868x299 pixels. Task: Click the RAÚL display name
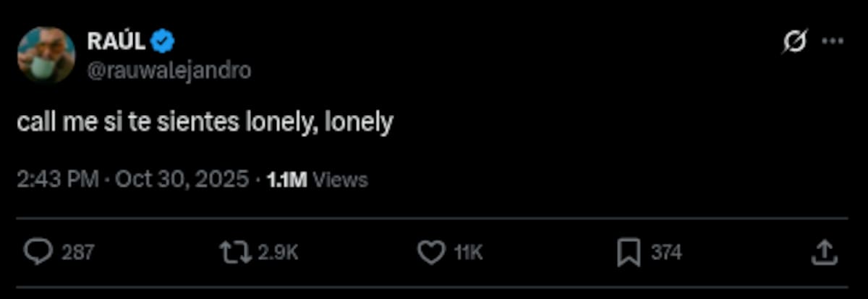(x=116, y=42)
